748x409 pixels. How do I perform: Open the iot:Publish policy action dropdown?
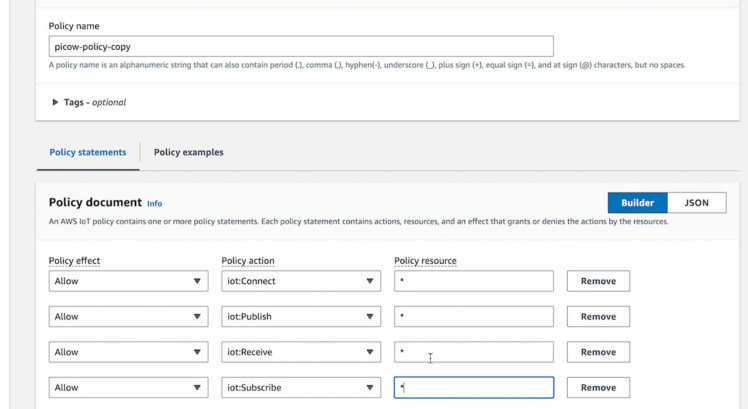click(300, 316)
